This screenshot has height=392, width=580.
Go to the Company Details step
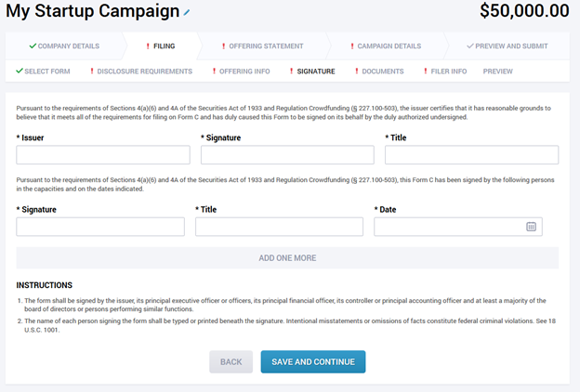pyautogui.click(x=64, y=46)
